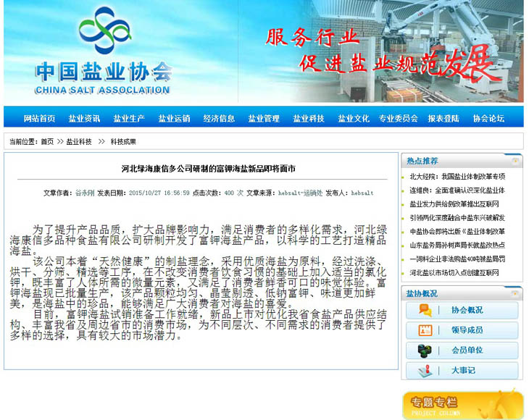The image size is (529, 420).
Task: Open hot article 河北盐以市场切入点创建互联网
Action: [454, 273]
